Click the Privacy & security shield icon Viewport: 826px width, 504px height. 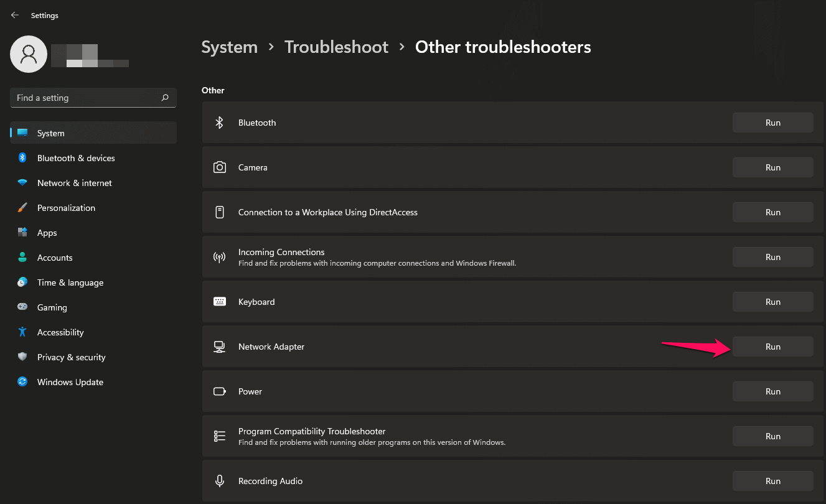coord(22,357)
